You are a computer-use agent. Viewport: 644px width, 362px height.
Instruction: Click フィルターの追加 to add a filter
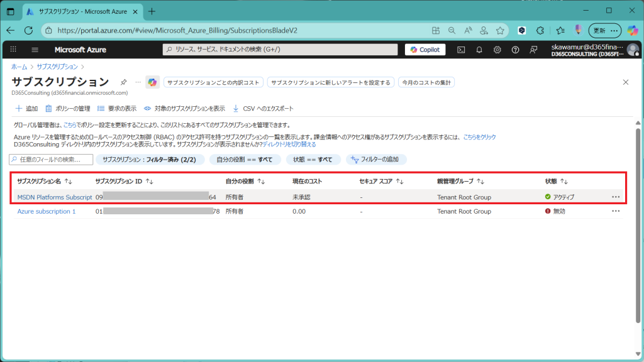tap(377, 160)
